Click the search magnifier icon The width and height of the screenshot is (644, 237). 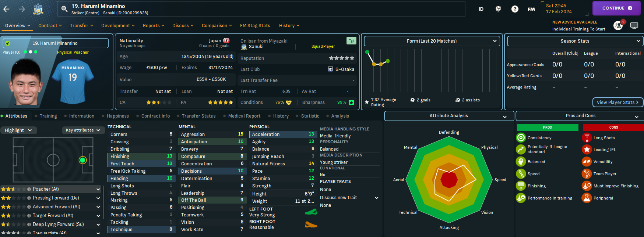pyautogui.click(x=64, y=9)
